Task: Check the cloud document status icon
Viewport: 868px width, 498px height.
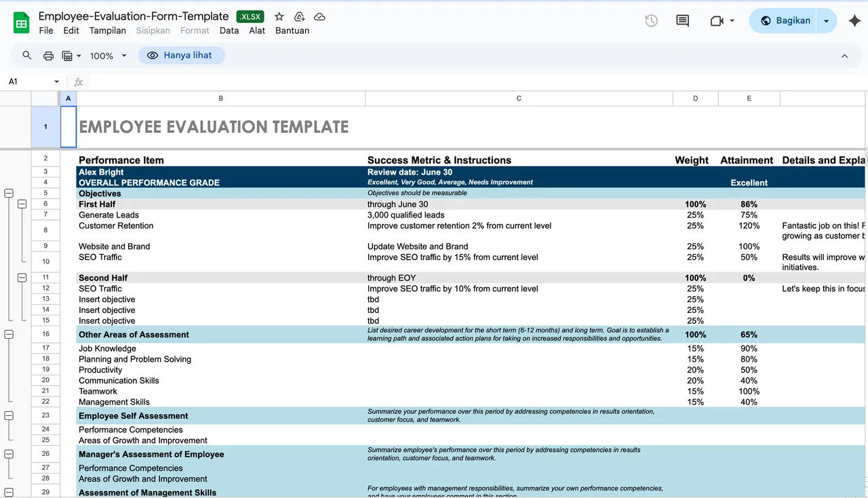Action: 319,16
